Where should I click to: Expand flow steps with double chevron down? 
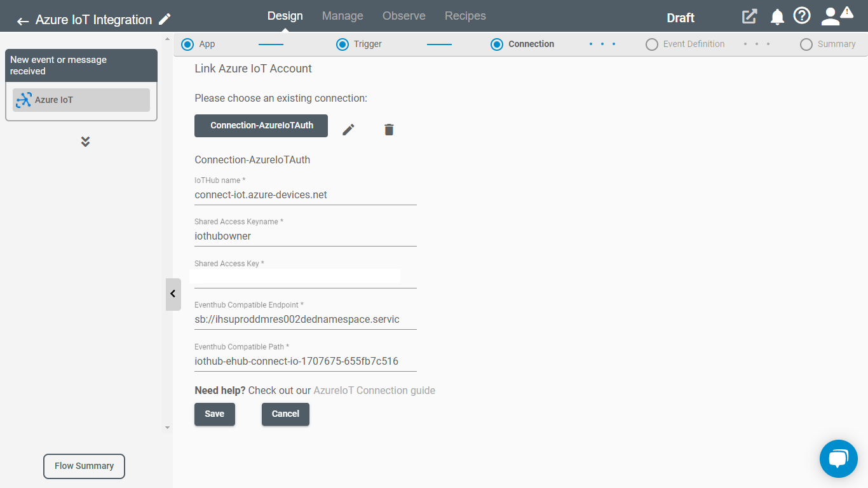[85, 141]
